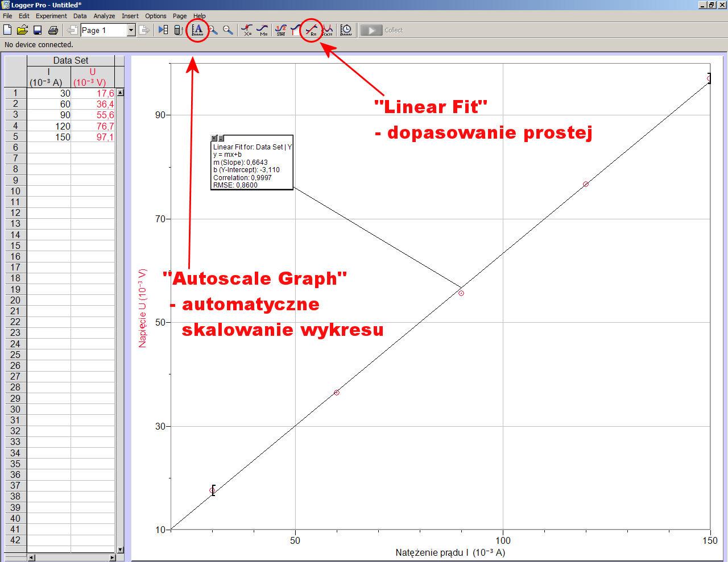Activate the Examine (X=) tool

pyautogui.click(x=247, y=30)
